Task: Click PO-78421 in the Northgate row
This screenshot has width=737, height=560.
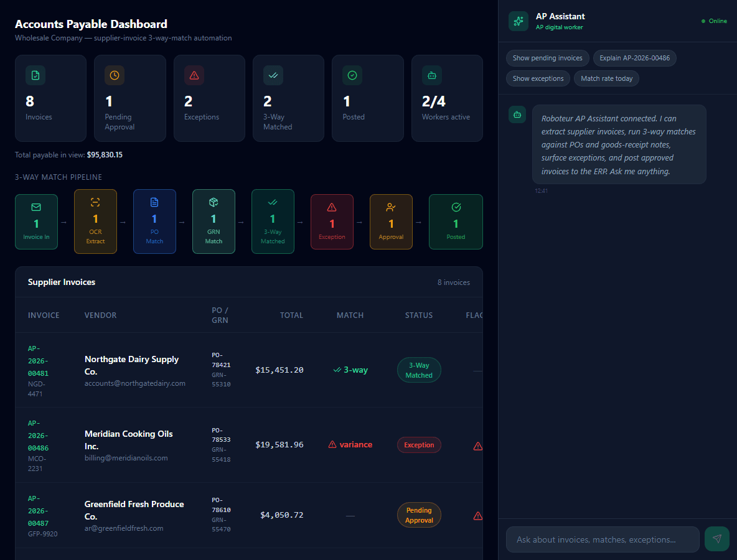Action: pos(221,360)
